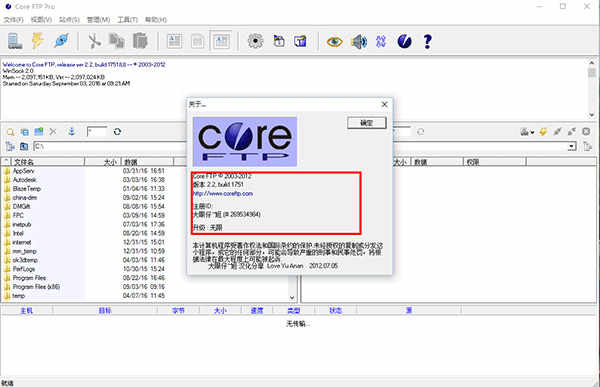Click the question mark help icon

pos(427,41)
